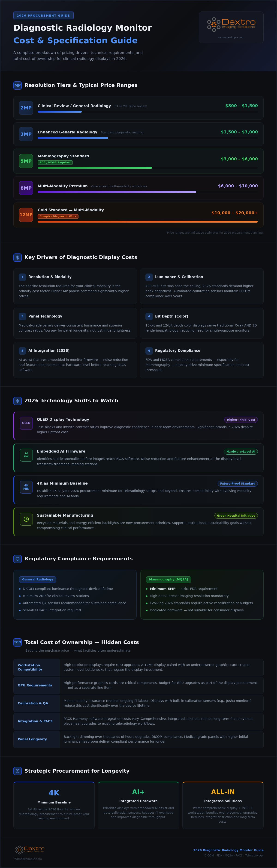The width and height of the screenshot is (277, 868).
Task: Click the 8MP purple price range bar
Action: point(117,192)
